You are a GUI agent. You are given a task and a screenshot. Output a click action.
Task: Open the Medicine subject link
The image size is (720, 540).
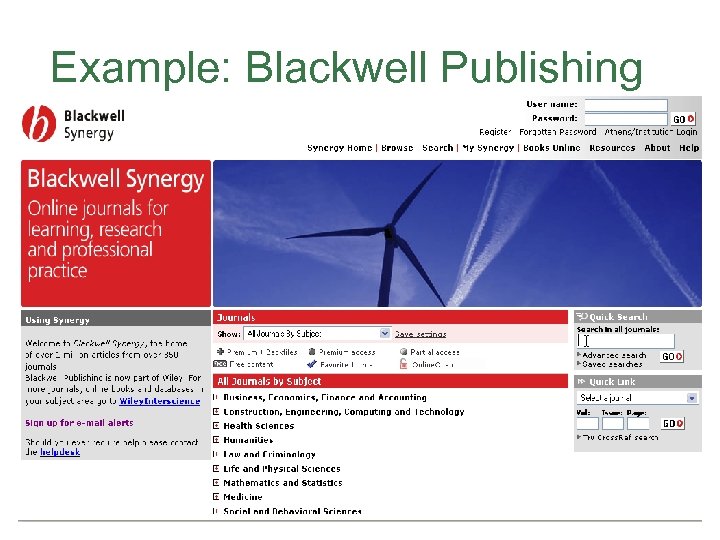coord(242,497)
